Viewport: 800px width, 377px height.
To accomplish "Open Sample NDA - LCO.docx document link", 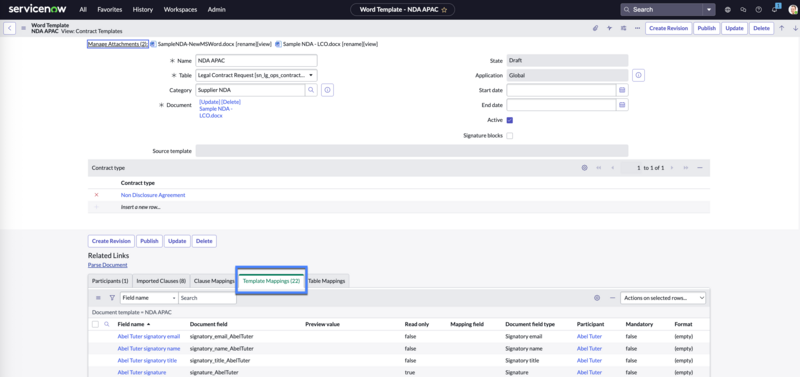I will pyautogui.click(x=216, y=112).
